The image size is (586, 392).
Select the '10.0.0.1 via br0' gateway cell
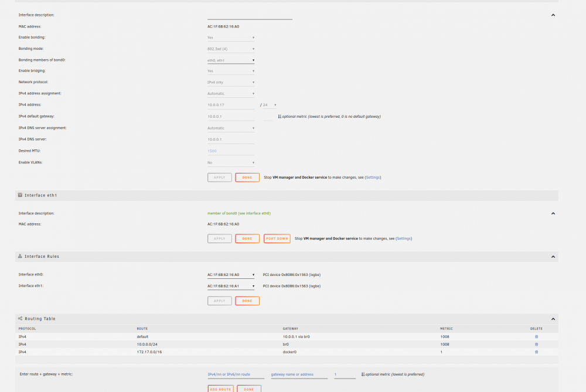296,337
